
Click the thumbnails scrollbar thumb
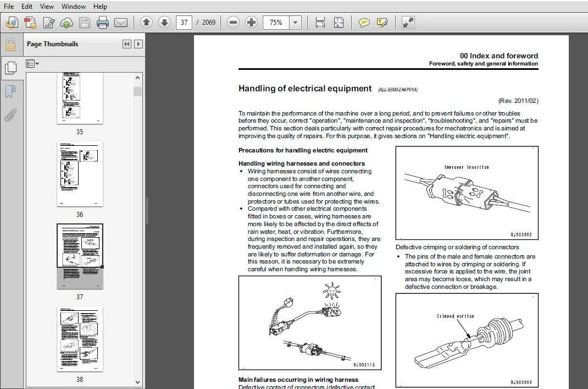tap(137, 92)
